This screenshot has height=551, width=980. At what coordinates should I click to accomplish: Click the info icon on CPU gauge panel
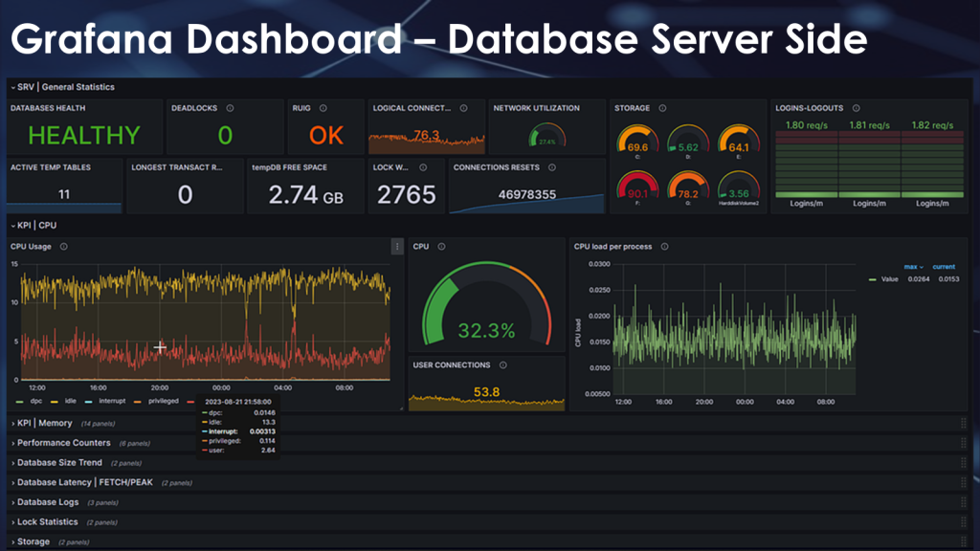(442, 247)
